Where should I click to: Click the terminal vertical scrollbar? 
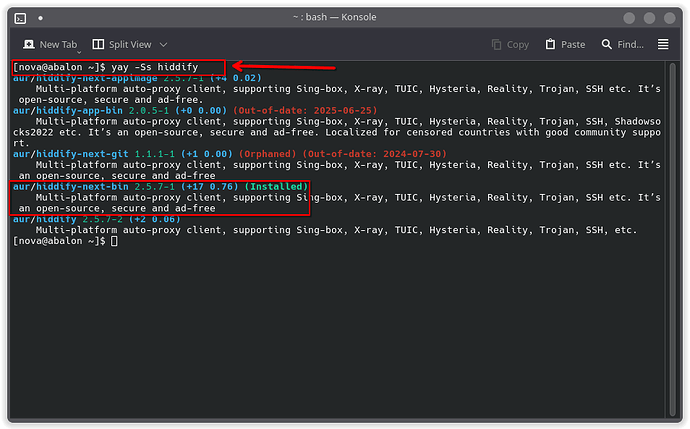(x=672, y=239)
